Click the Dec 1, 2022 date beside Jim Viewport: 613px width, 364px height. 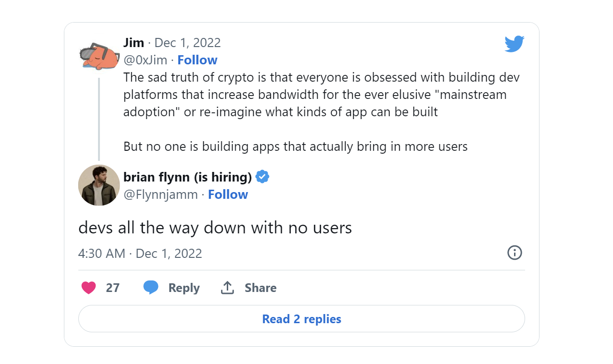pos(187,43)
